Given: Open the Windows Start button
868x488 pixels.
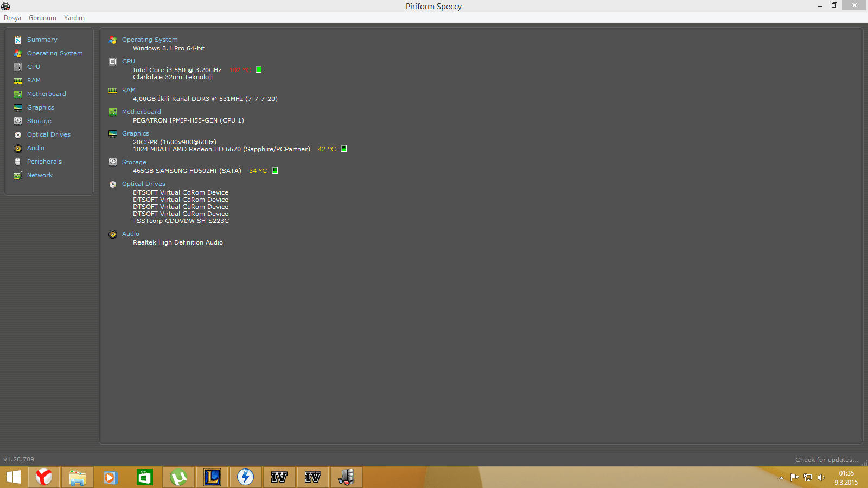Looking at the screenshot, I should (x=14, y=477).
